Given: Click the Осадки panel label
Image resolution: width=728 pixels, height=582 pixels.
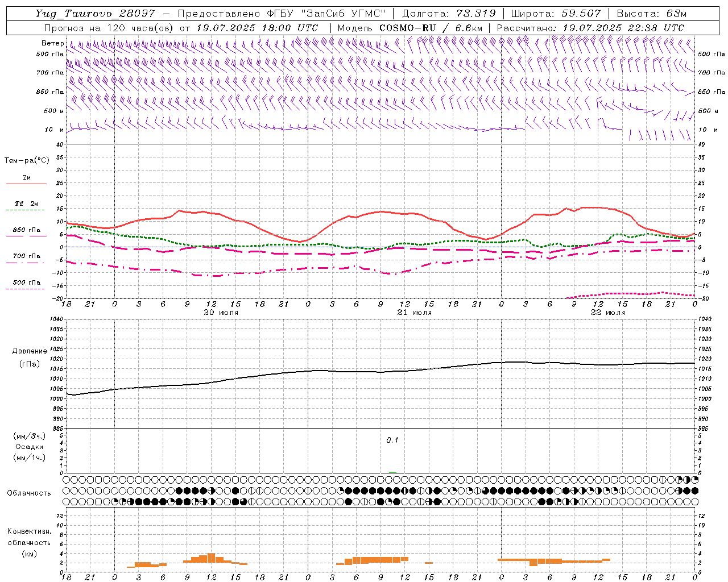Looking at the screenshot, I should [30, 447].
